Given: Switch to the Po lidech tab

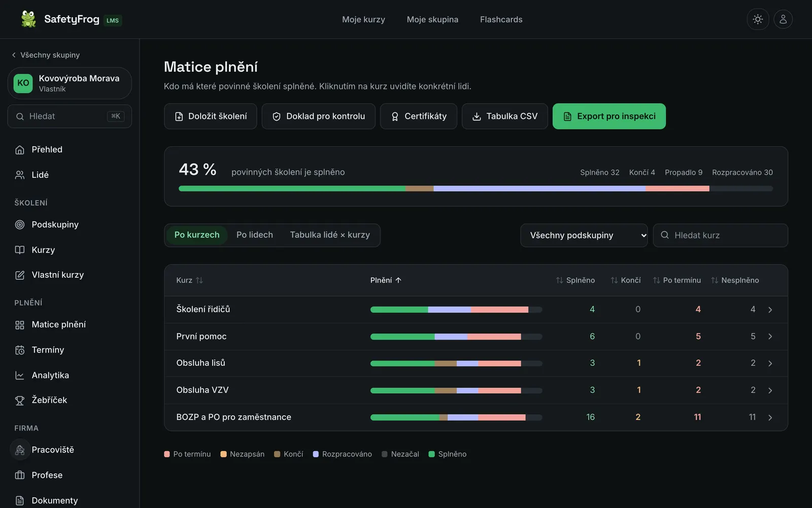Looking at the screenshot, I should 255,235.
